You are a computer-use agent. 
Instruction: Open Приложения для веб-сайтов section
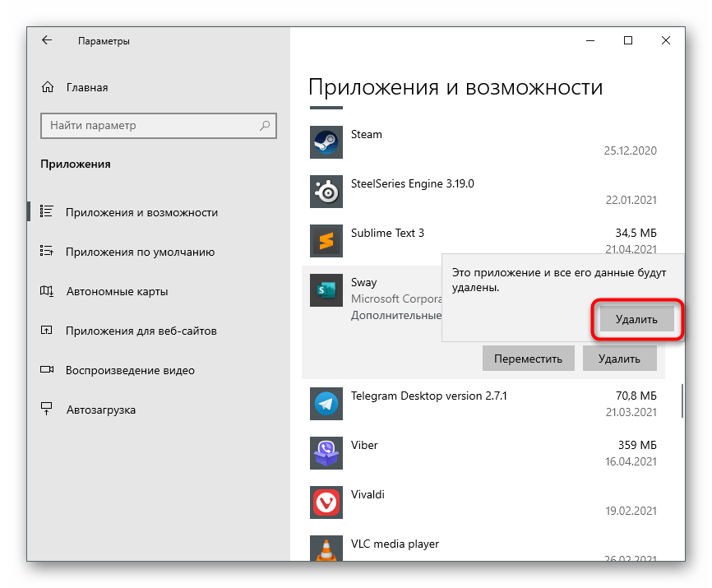(x=141, y=331)
